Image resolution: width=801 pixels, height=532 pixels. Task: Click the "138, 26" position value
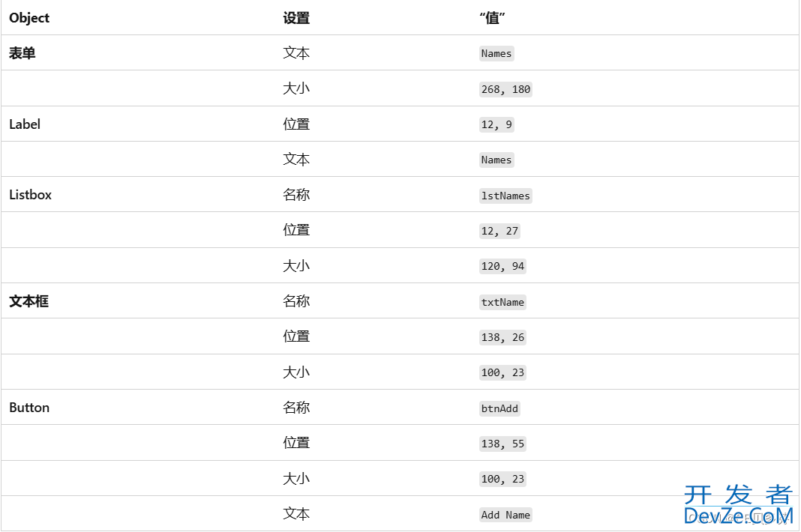click(x=502, y=337)
